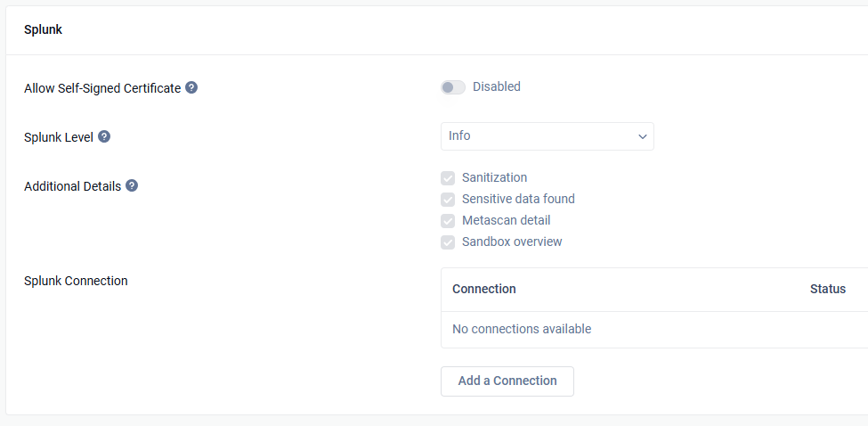Click the Splunk Level label
Viewport: 868px width, 426px height.
click(59, 137)
